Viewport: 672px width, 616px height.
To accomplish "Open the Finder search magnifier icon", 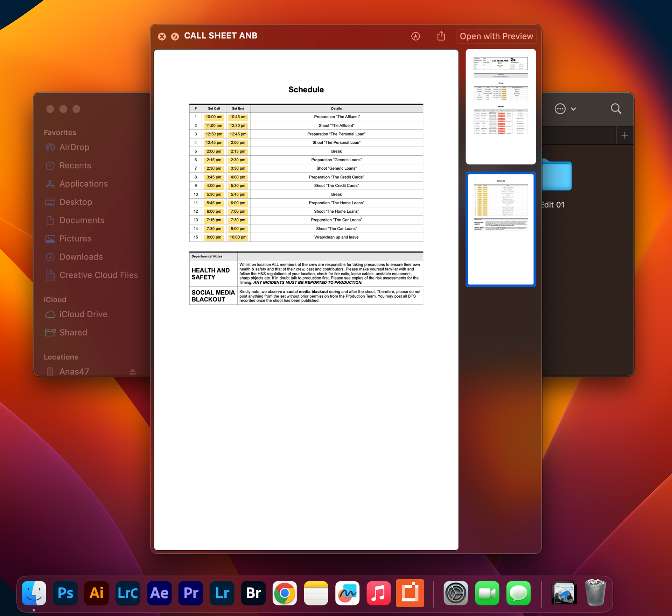I will pos(616,109).
